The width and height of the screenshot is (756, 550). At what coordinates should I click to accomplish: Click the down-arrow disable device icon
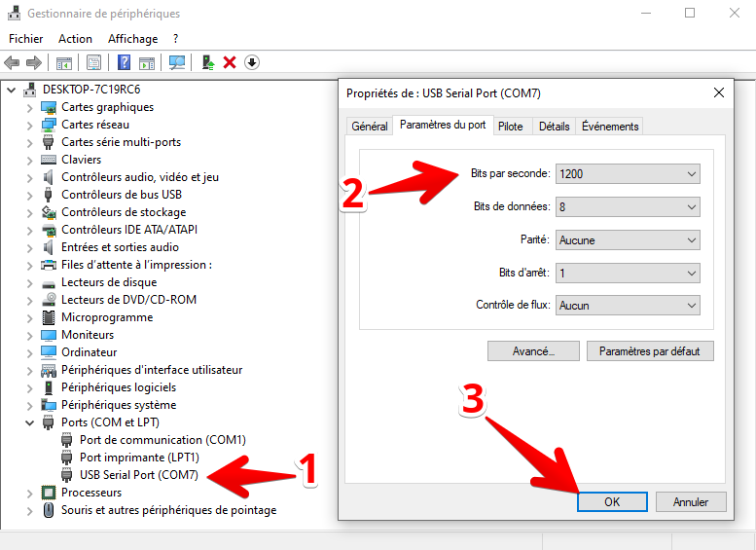click(252, 62)
